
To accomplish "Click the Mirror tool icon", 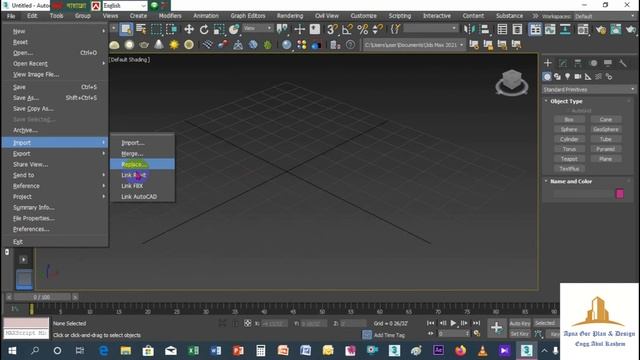I will (x=470, y=29).
